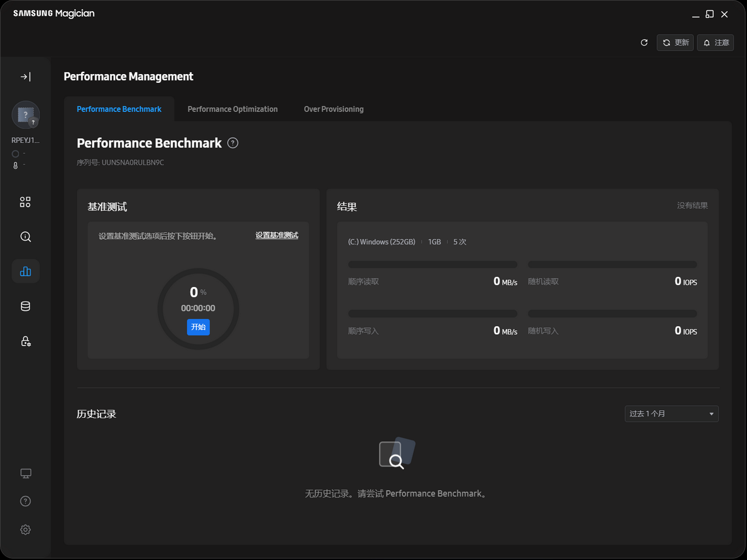Open Help via question mark sidebar icon
747x560 pixels.
click(x=25, y=501)
